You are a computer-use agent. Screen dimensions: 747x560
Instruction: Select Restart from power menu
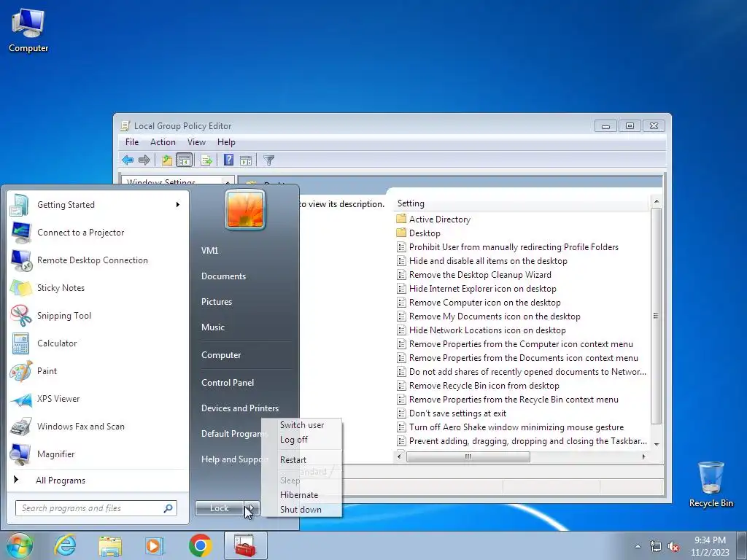tap(302, 460)
